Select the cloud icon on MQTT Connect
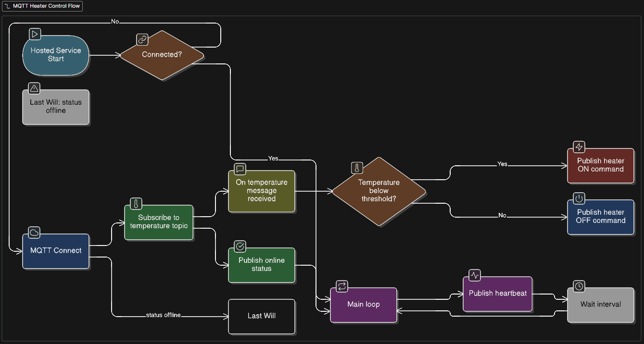This screenshot has height=344, width=644. pos(34,233)
